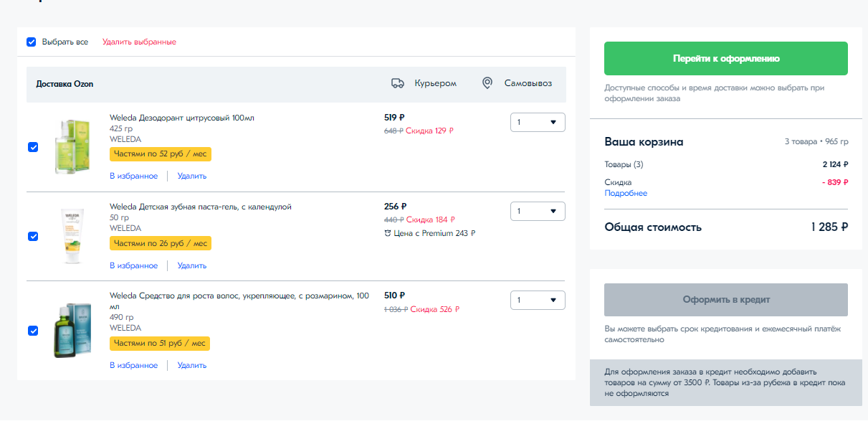Click '3 товара • 965 гр' summary text
Viewport: 868px width, 439px height.
816,142
